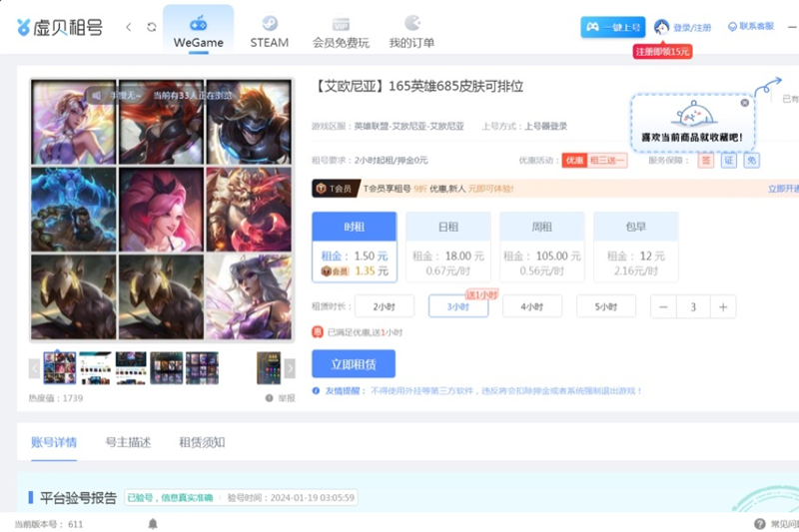Click the 友情提醒 info icon

(x=316, y=391)
